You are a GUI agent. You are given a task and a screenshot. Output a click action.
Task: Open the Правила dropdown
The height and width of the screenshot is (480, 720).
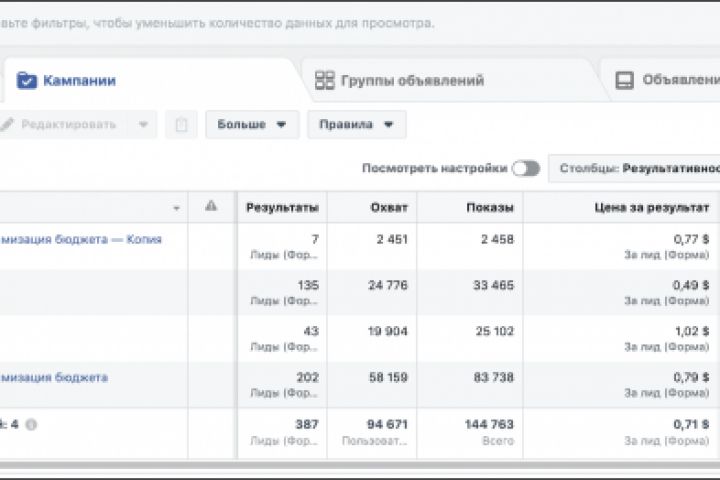pyautogui.click(x=356, y=125)
